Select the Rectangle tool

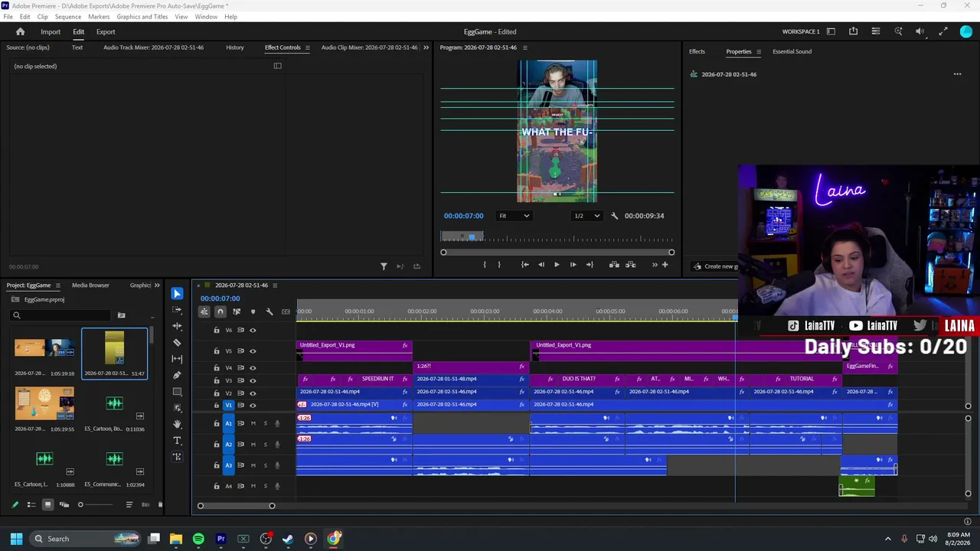coord(178,392)
